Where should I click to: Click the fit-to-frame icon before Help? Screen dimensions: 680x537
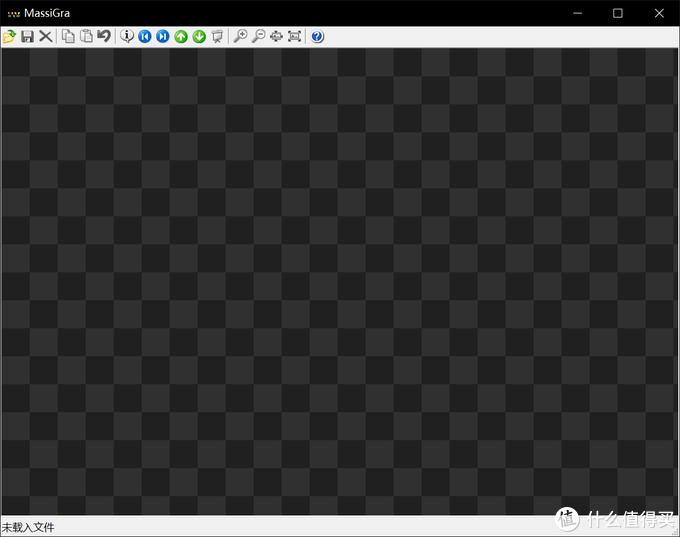click(294, 37)
